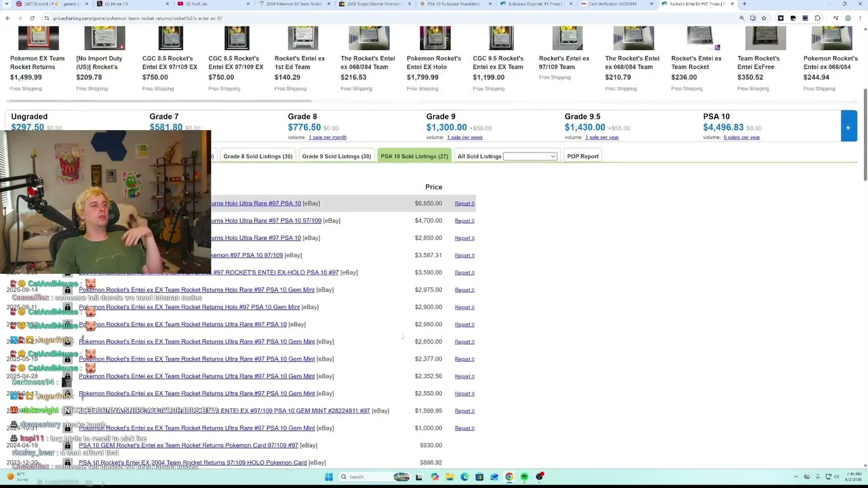This screenshot has height=488, width=868.
Task: Click PSA 10 '6 sales per year' link
Action: point(741,138)
